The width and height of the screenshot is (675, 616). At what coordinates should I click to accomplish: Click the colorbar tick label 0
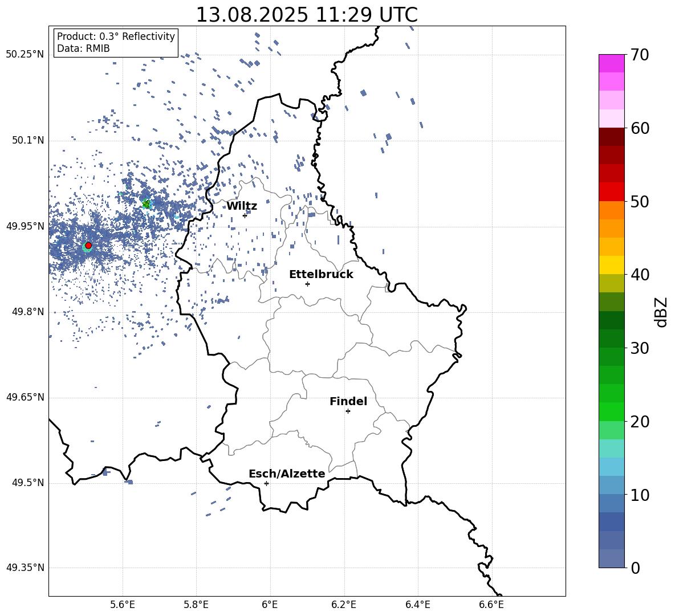click(635, 568)
